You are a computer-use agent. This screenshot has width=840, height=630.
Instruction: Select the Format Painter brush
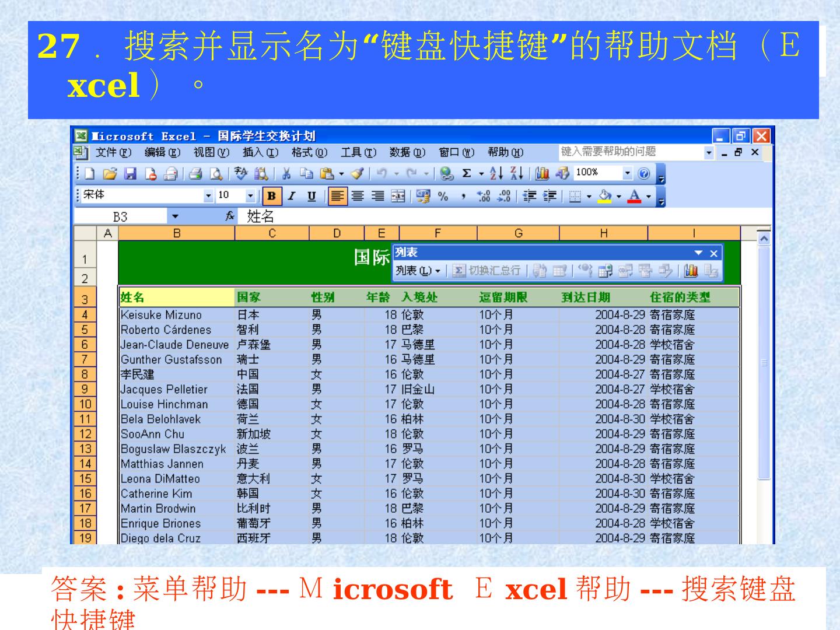tap(358, 173)
